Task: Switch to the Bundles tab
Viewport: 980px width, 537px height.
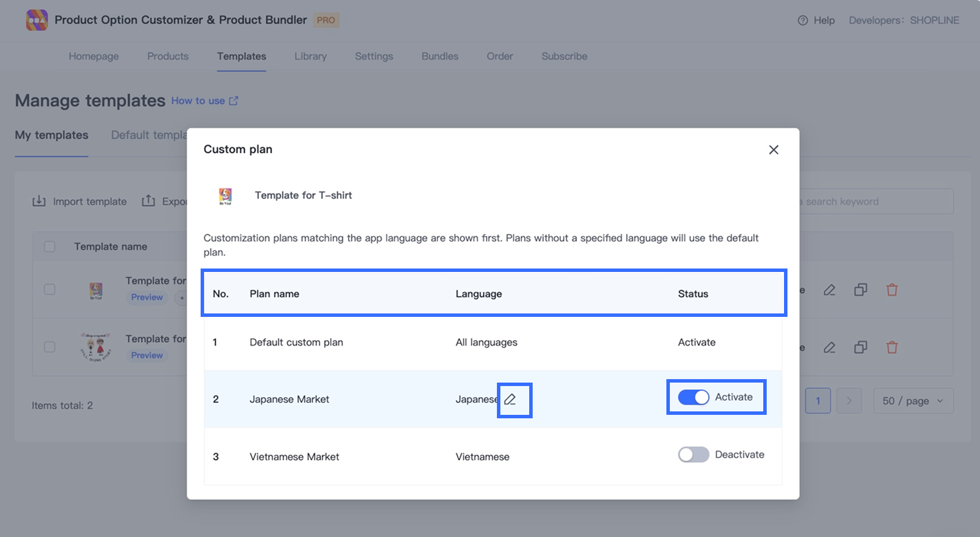Action: [440, 56]
